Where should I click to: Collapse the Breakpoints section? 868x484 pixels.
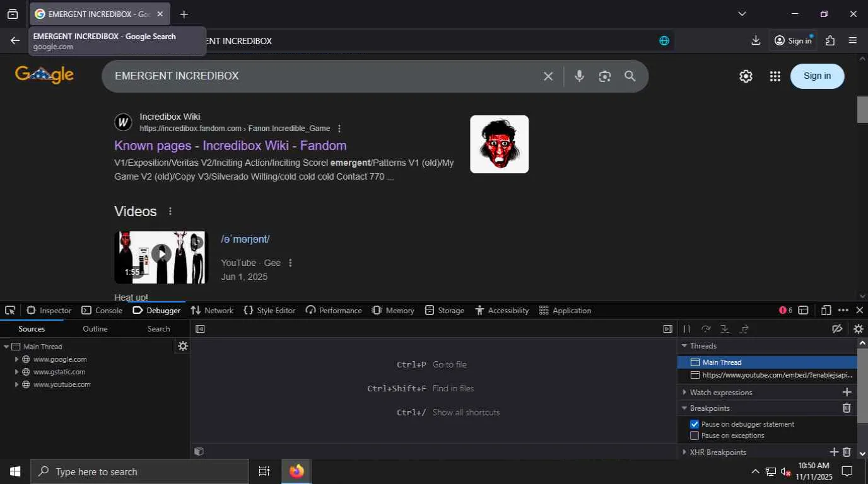(684, 408)
